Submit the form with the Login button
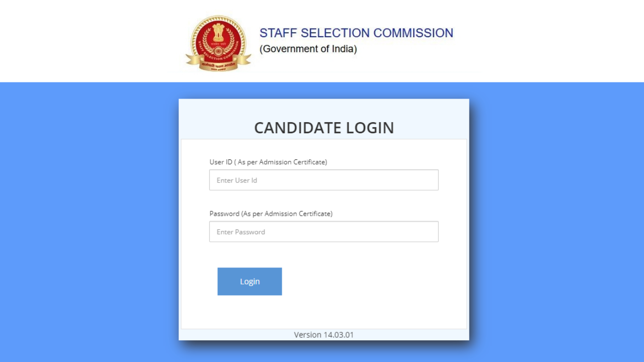 (250, 282)
